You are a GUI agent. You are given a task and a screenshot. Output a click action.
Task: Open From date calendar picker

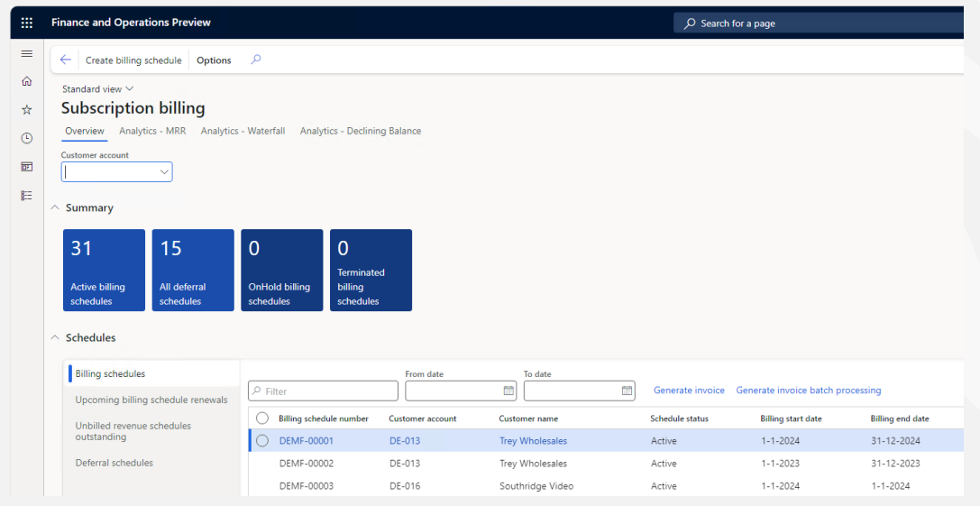[x=508, y=391]
